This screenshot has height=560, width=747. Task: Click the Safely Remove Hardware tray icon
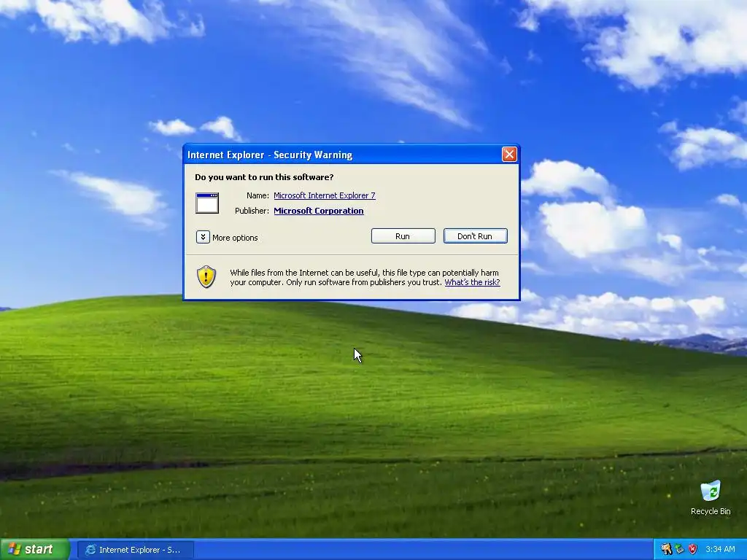679,549
